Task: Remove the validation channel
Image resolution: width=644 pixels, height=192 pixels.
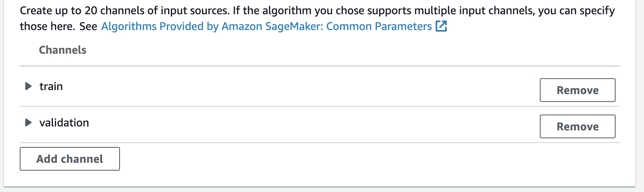Action: coord(577,126)
